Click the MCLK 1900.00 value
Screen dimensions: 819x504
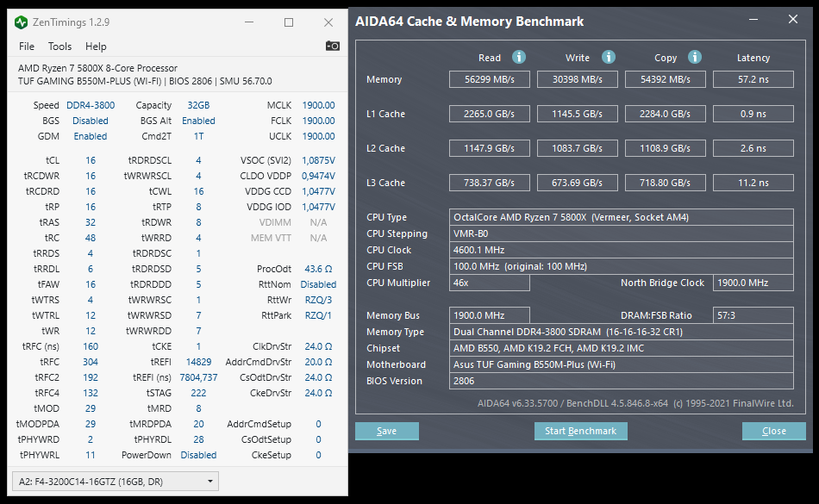click(319, 105)
